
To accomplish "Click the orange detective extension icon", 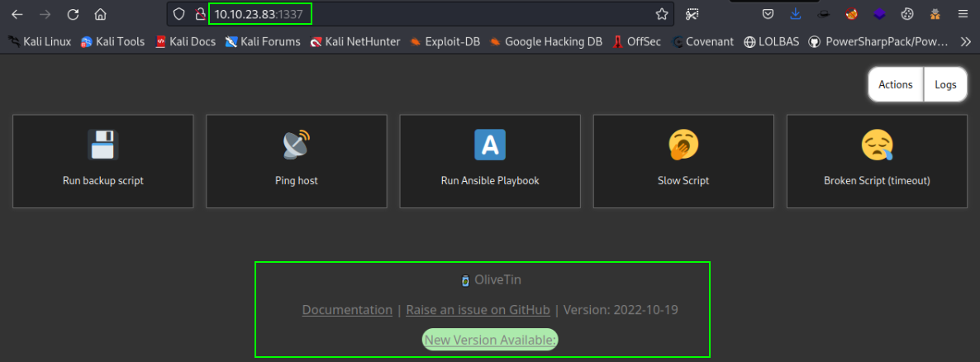I will (x=935, y=14).
